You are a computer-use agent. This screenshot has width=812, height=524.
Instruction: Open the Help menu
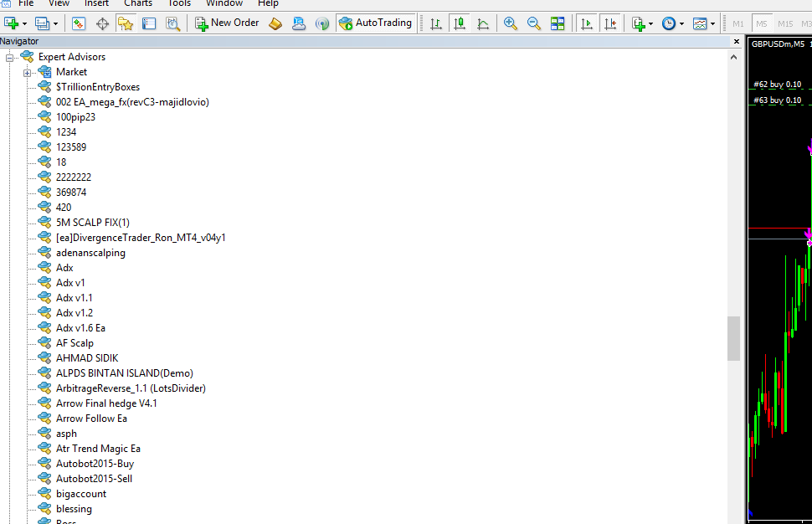(x=268, y=3)
